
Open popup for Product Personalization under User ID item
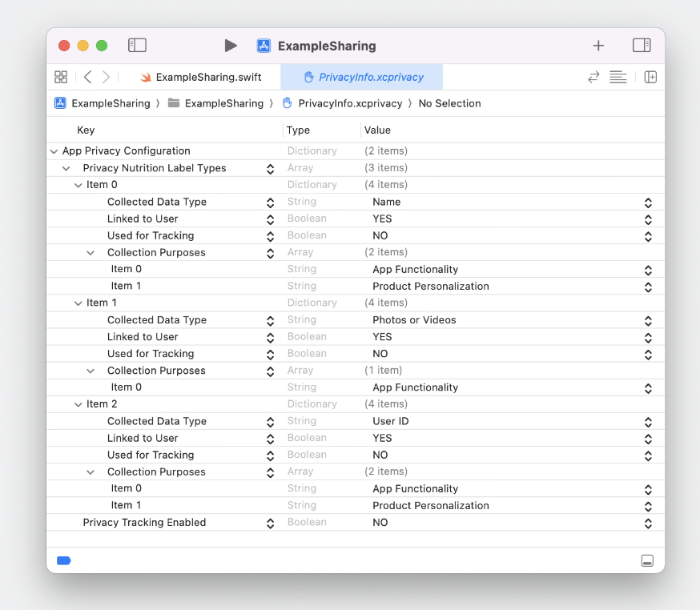click(648, 506)
